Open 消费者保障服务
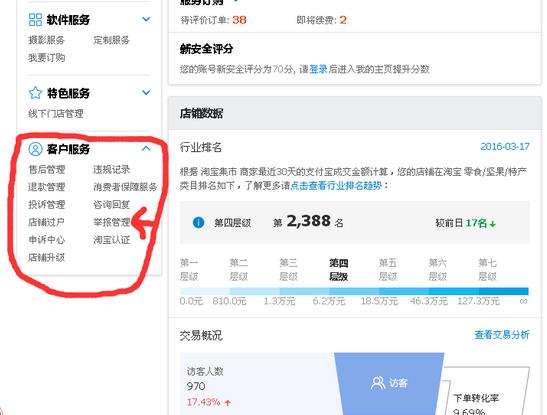547x415 pixels. pyautogui.click(x=125, y=187)
